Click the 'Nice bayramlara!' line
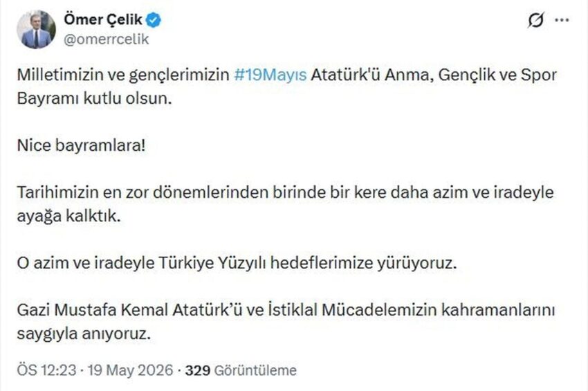Viewport: 588px width, 391px height. 81,145
